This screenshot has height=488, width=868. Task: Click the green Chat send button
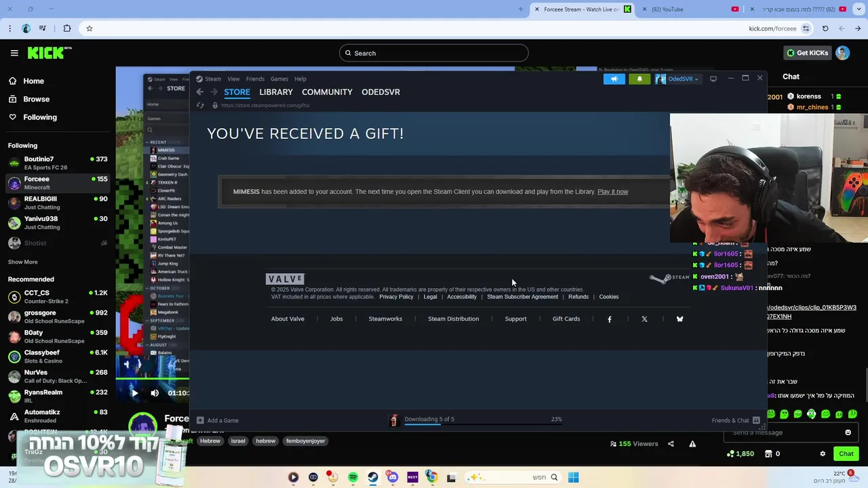point(846,453)
